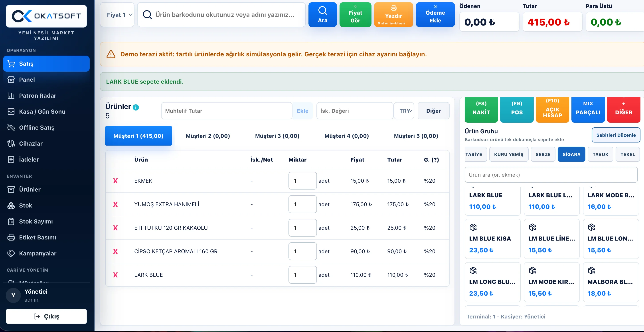Click the Fiyat Gör button
The image size is (644, 332).
(x=355, y=15)
